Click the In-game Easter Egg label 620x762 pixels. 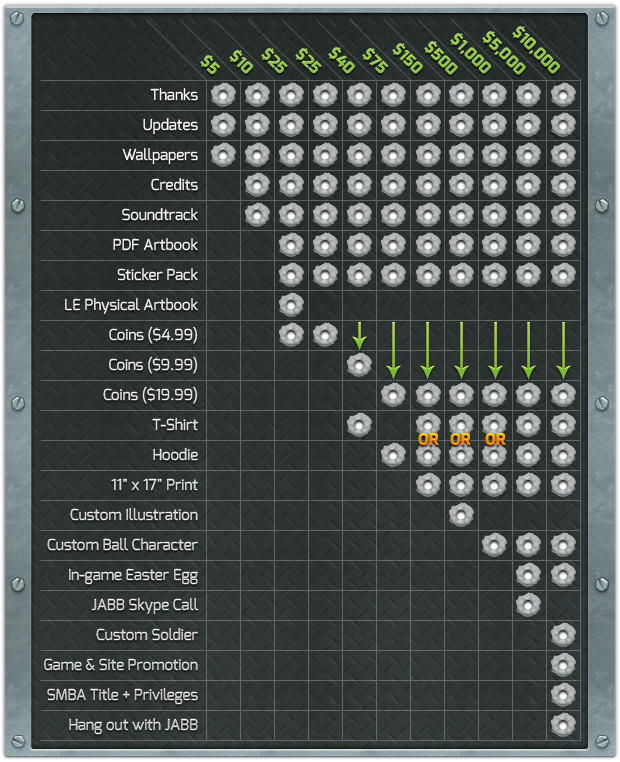coord(133,575)
